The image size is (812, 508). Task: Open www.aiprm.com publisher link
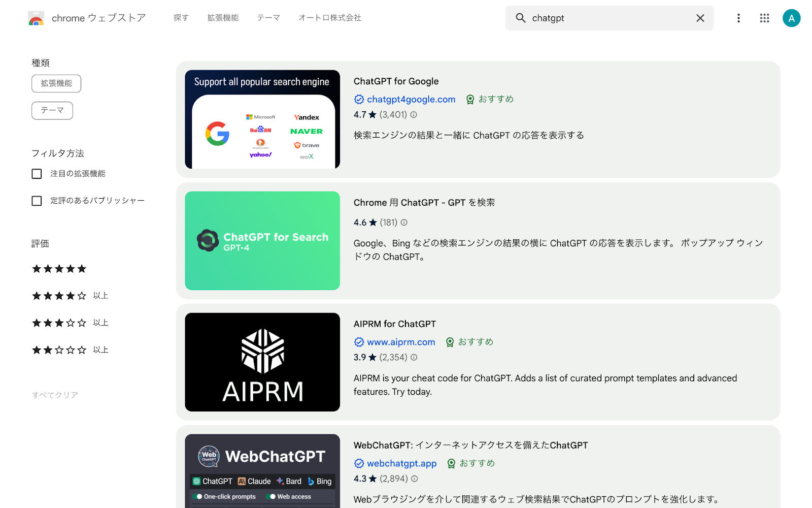(401, 342)
